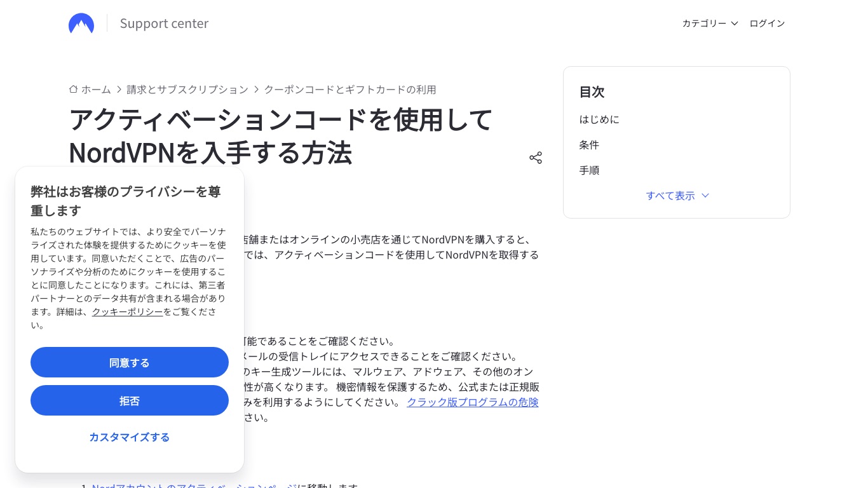Click the NordVPN mountain logo
The image size is (868, 488).
(81, 24)
